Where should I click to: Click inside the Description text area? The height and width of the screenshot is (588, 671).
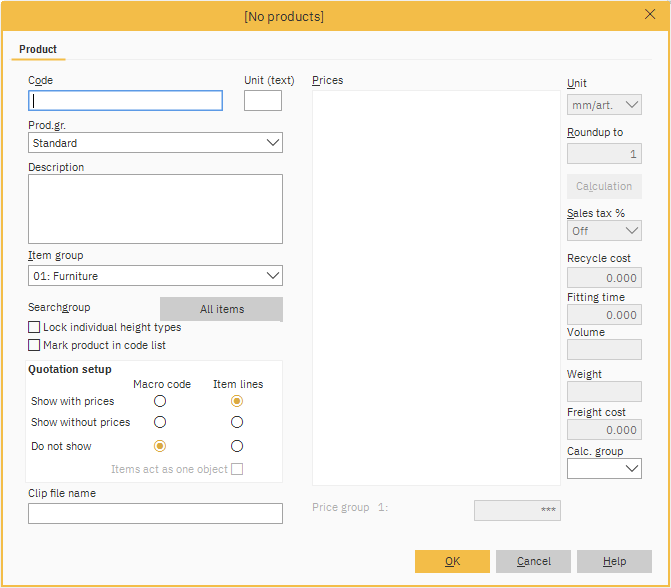tap(155, 209)
